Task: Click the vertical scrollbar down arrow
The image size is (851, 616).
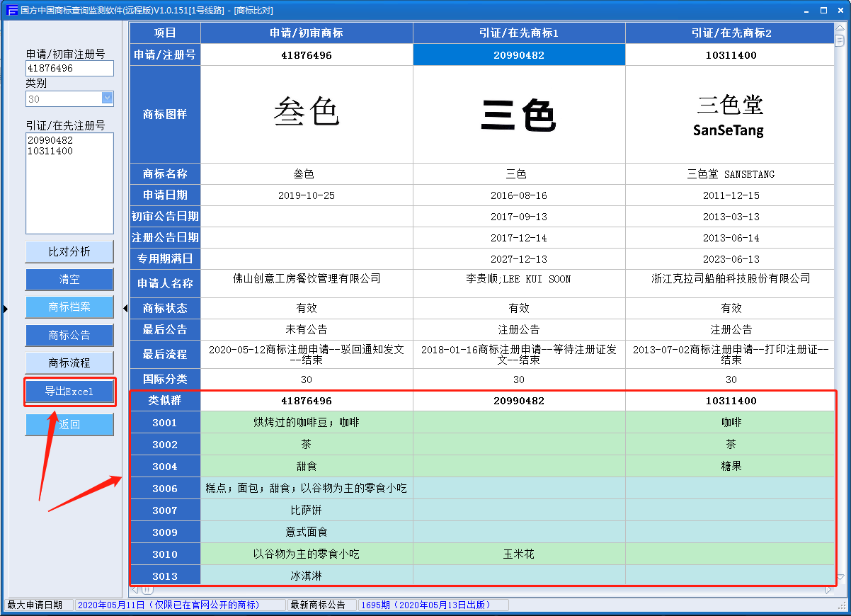Action: [841, 578]
